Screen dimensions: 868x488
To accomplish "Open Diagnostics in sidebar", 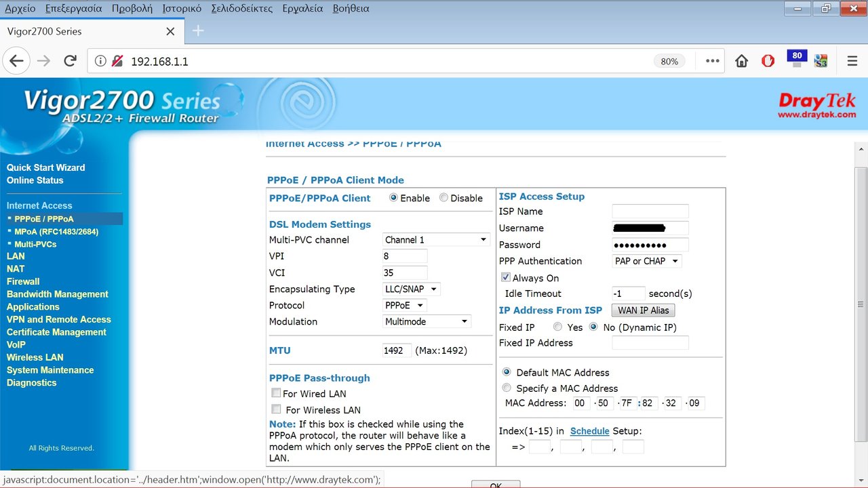I will pyautogui.click(x=32, y=383).
